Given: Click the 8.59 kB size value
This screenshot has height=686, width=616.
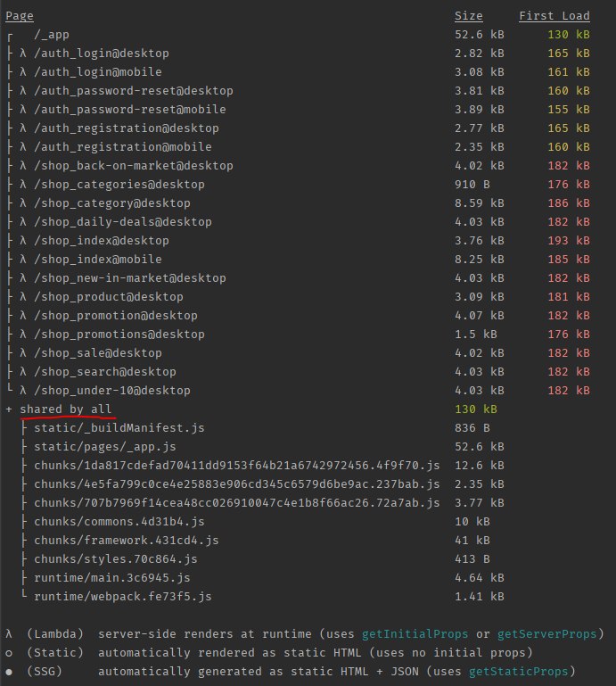Looking at the screenshot, I should click(x=479, y=203).
